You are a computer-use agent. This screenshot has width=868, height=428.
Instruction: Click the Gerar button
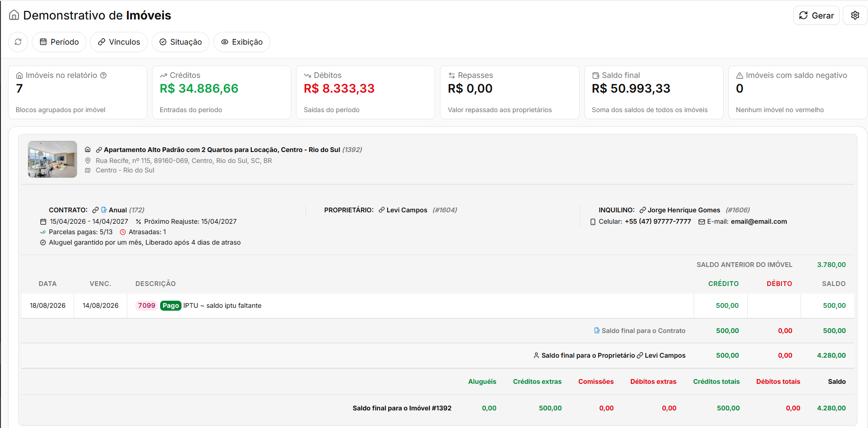(816, 15)
